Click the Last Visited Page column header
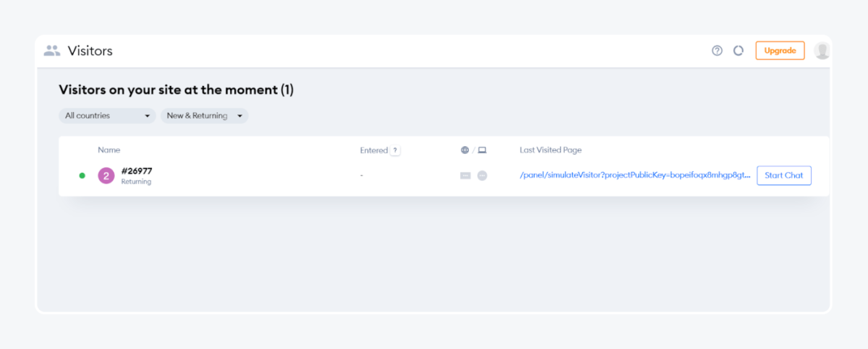This screenshot has width=868, height=349. click(550, 150)
